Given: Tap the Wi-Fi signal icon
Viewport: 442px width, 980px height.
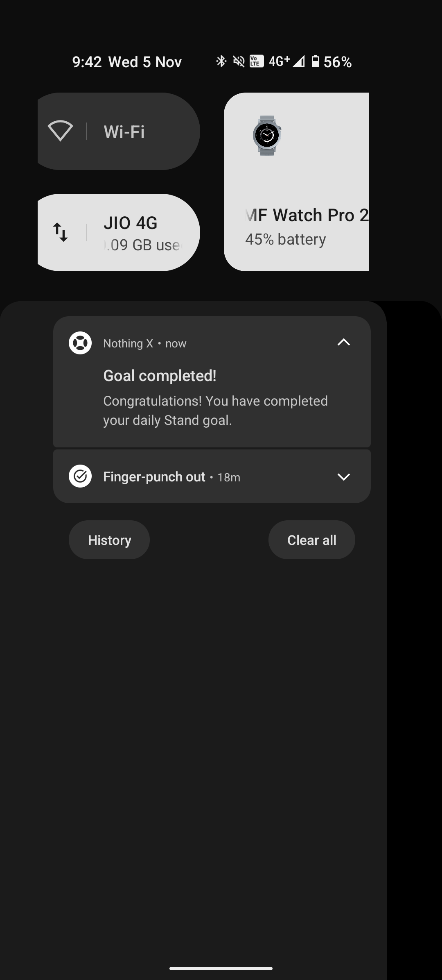Looking at the screenshot, I should coord(60,131).
